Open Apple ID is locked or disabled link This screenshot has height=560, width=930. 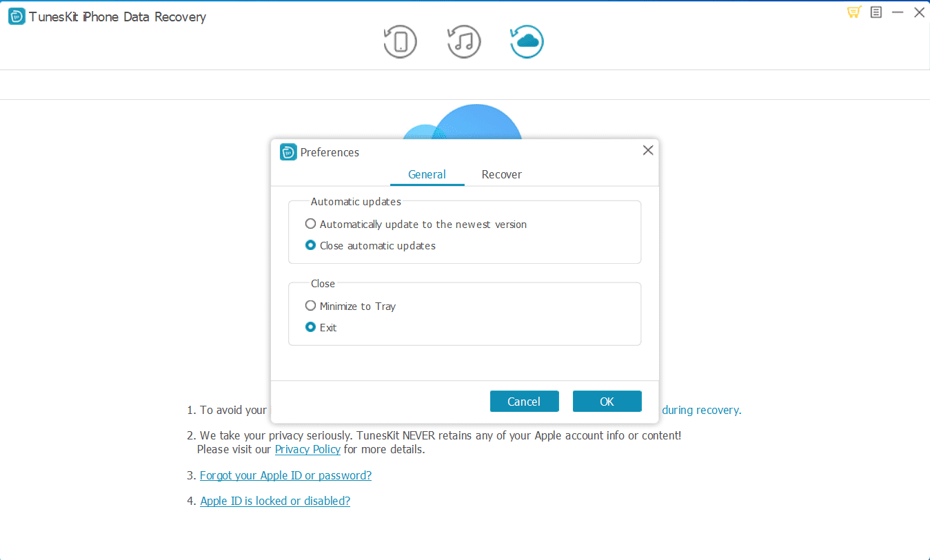point(275,501)
